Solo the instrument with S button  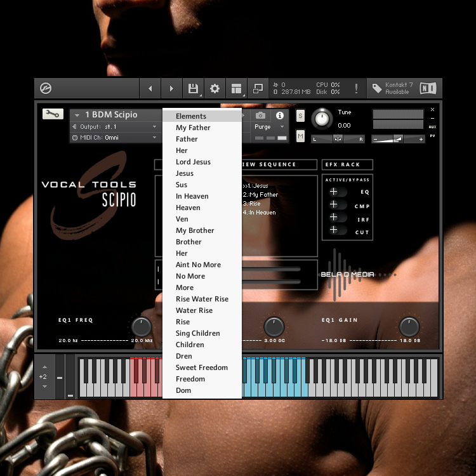coord(300,116)
